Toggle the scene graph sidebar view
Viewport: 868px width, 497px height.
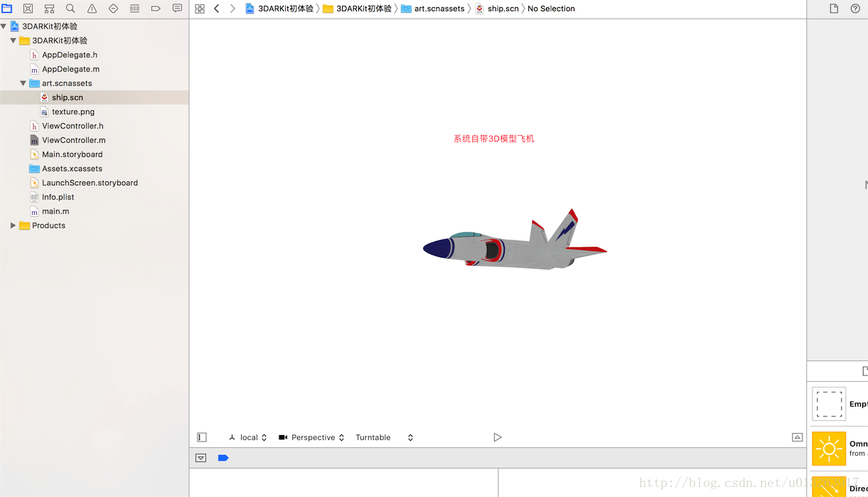[x=202, y=437]
